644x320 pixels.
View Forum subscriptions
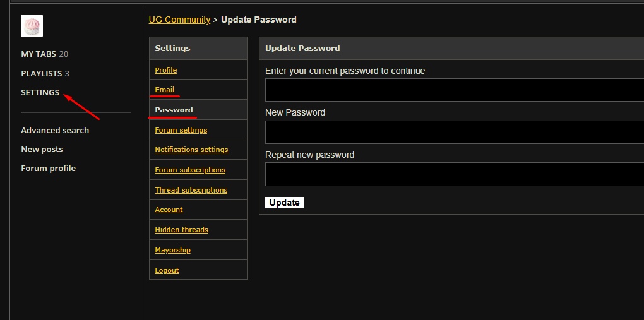[x=190, y=170]
